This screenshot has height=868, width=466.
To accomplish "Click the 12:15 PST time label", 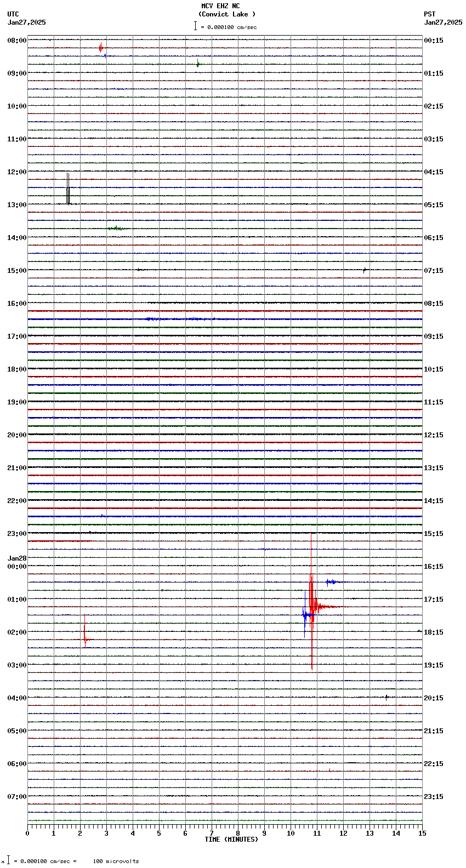I will tap(434, 435).
